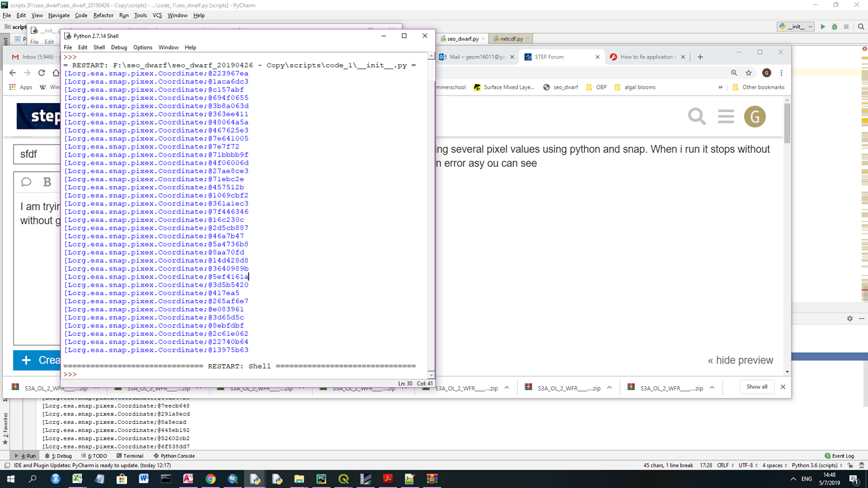Click Show all downloads
Viewport: 868px width, 488px height.
coord(757,387)
